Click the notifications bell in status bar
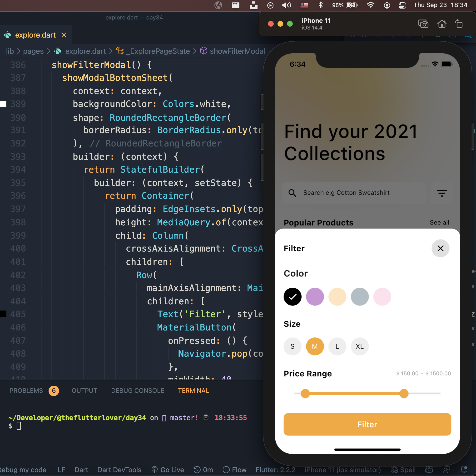This screenshot has height=476, width=476. [x=464, y=470]
